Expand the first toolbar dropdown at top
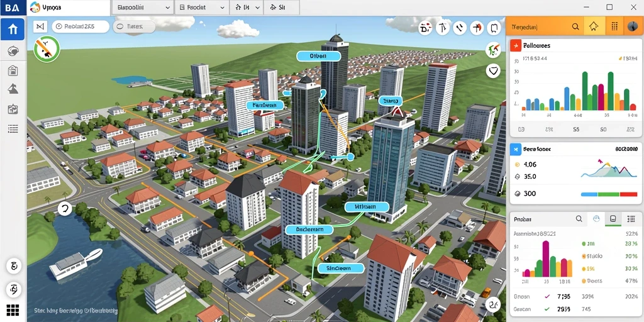The image size is (644, 322). point(143,8)
